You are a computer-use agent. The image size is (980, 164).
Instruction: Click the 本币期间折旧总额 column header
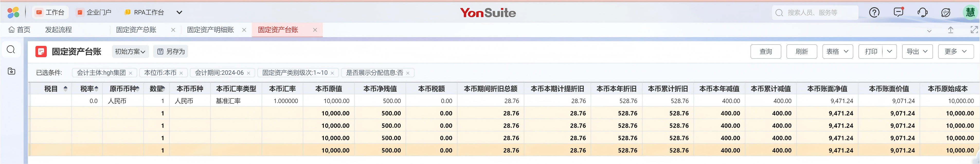[x=490, y=88]
